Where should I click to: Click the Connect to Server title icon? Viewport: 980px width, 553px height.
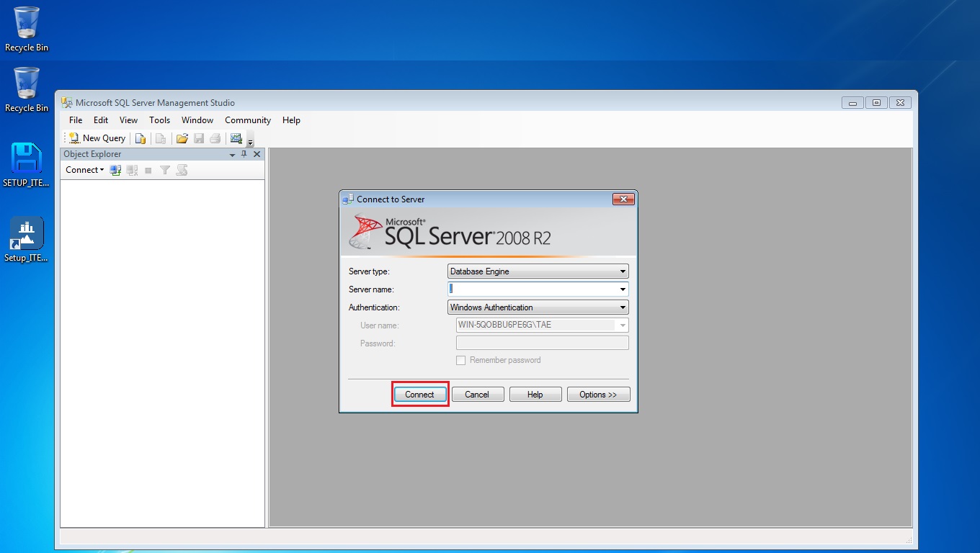(349, 199)
